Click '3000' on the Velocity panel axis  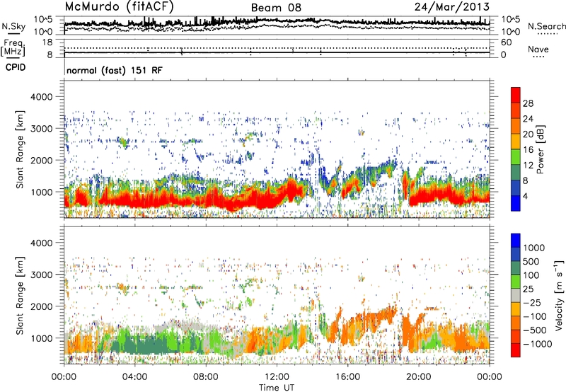tap(42, 275)
